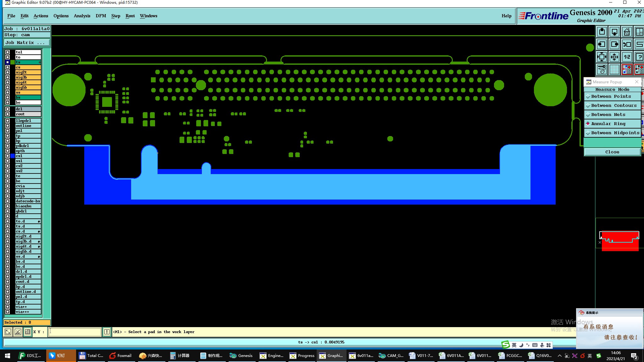Toggle the checkbox for the outline layer

click(x=8, y=126)
